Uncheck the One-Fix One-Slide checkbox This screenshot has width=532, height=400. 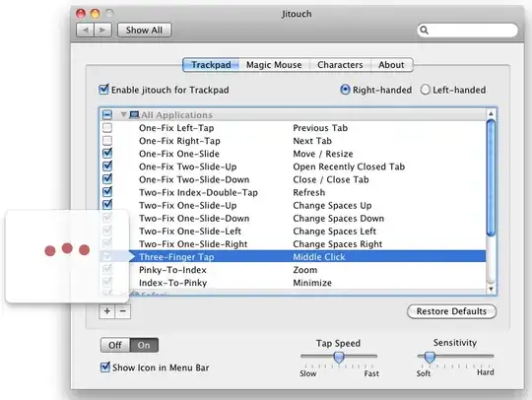coord(107,154)
